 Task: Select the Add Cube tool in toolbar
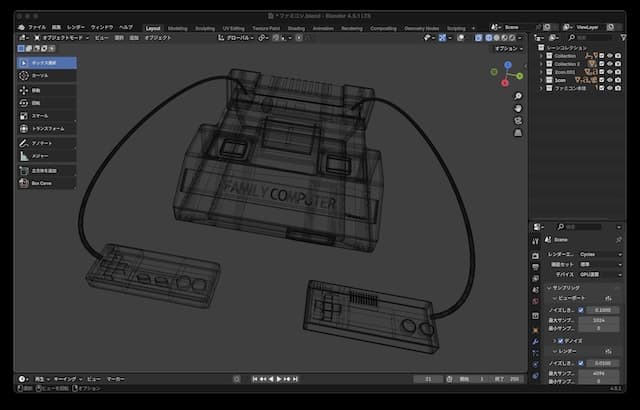coord(47,171)
